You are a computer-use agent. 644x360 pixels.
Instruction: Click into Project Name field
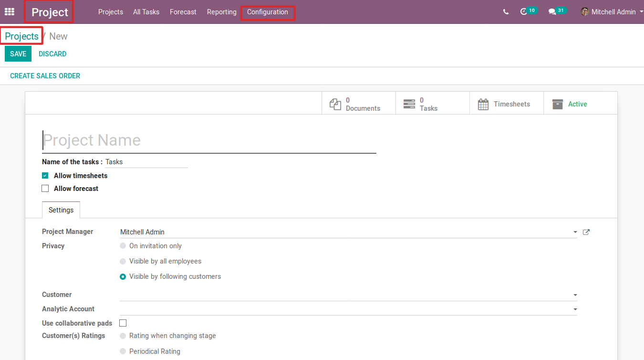click(209, 140)
